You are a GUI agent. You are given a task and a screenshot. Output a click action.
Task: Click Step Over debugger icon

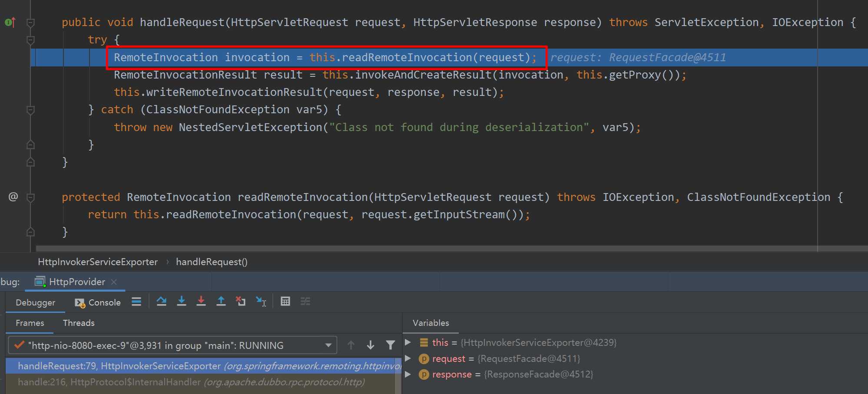(x=162, y=302)
